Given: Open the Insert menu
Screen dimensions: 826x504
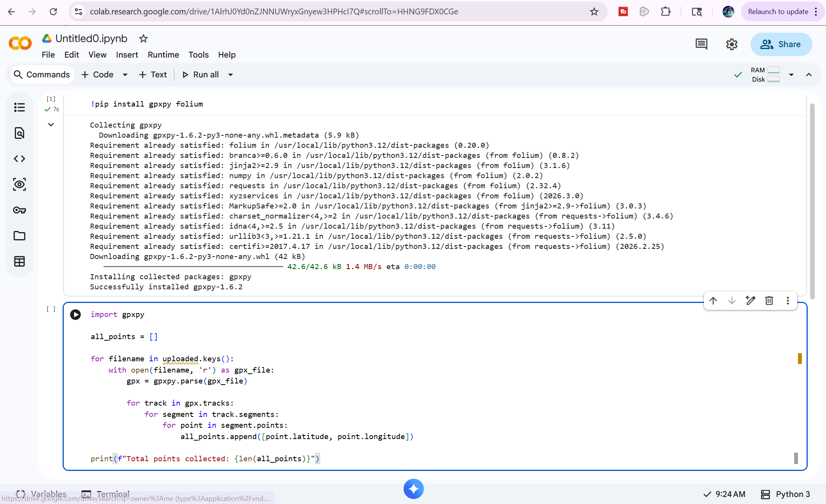Looking at the screenshot, I should (x=127, y=55).
